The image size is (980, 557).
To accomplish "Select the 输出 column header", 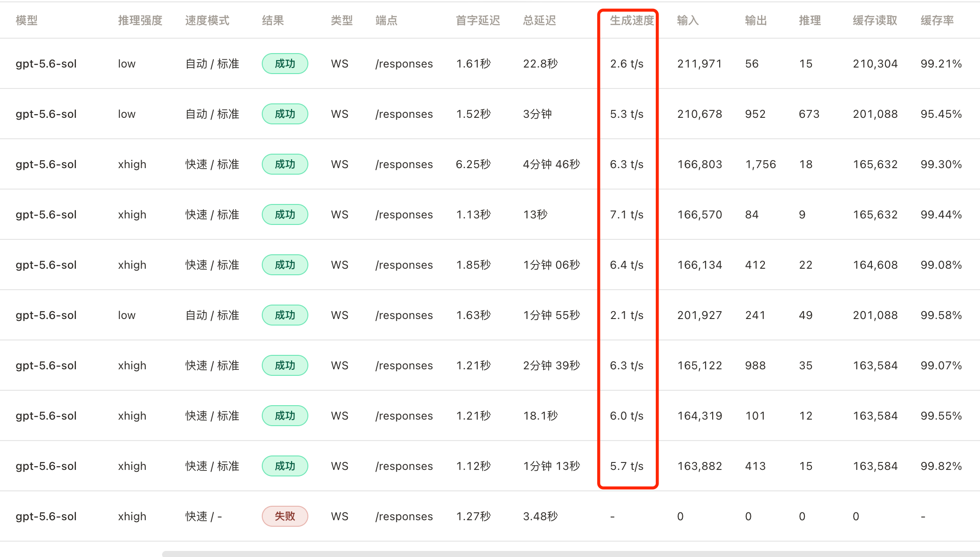I will point(756,20).
